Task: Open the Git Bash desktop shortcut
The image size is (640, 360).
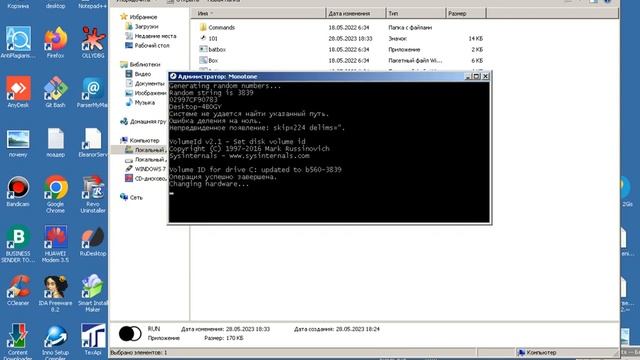Action: click(56, 92)
